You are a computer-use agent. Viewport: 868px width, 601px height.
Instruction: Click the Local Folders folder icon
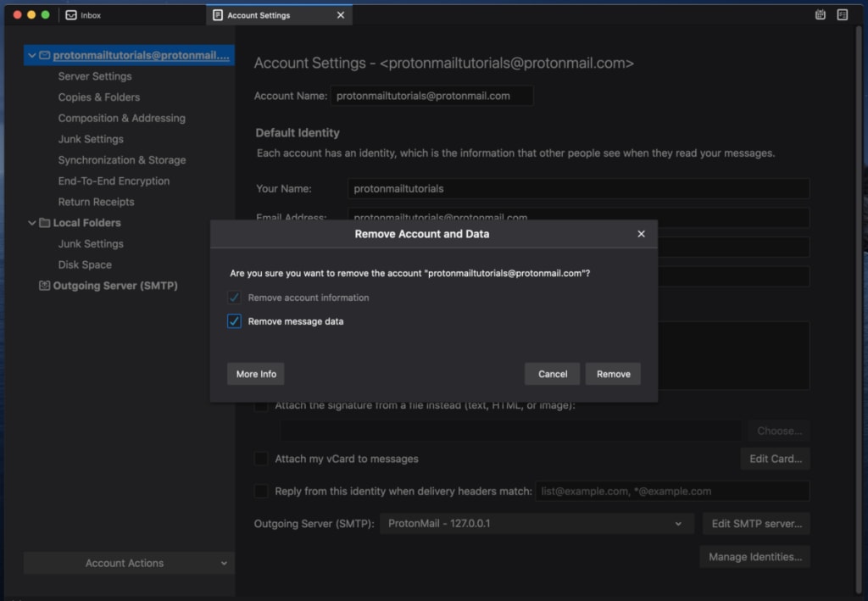click(45, 222)
